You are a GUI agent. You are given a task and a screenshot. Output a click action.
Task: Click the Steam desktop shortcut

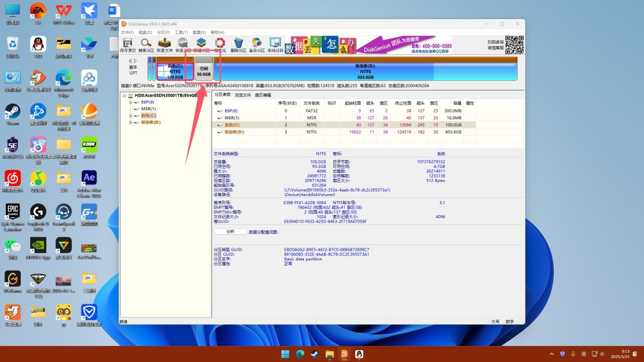pos(13,114)
